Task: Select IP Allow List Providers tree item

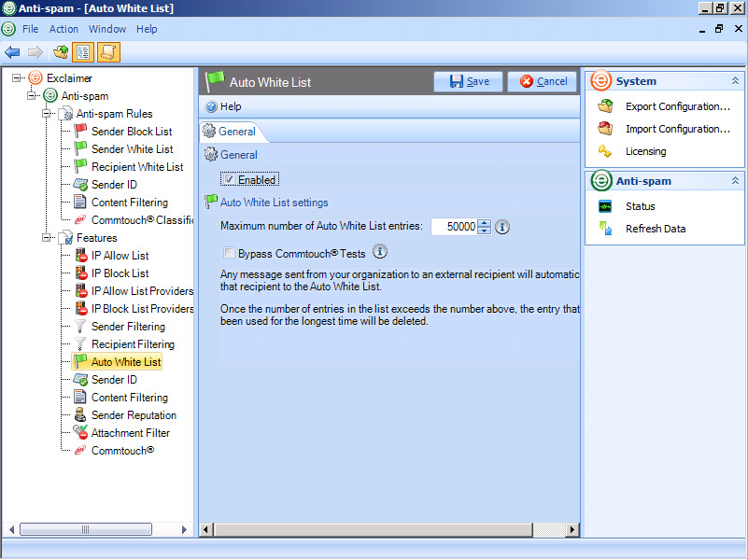Action: tap(142, 290)
